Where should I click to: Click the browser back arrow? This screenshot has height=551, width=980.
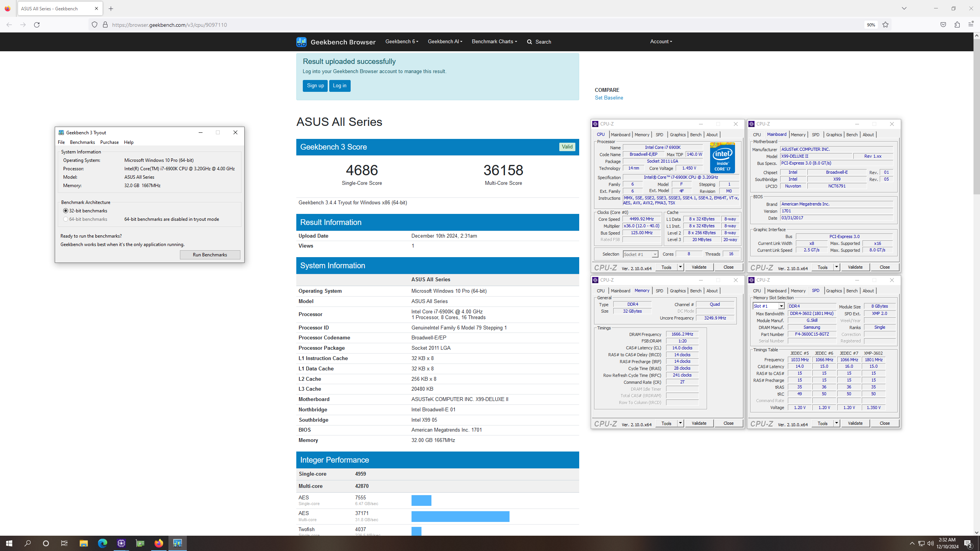click(9, 25)
